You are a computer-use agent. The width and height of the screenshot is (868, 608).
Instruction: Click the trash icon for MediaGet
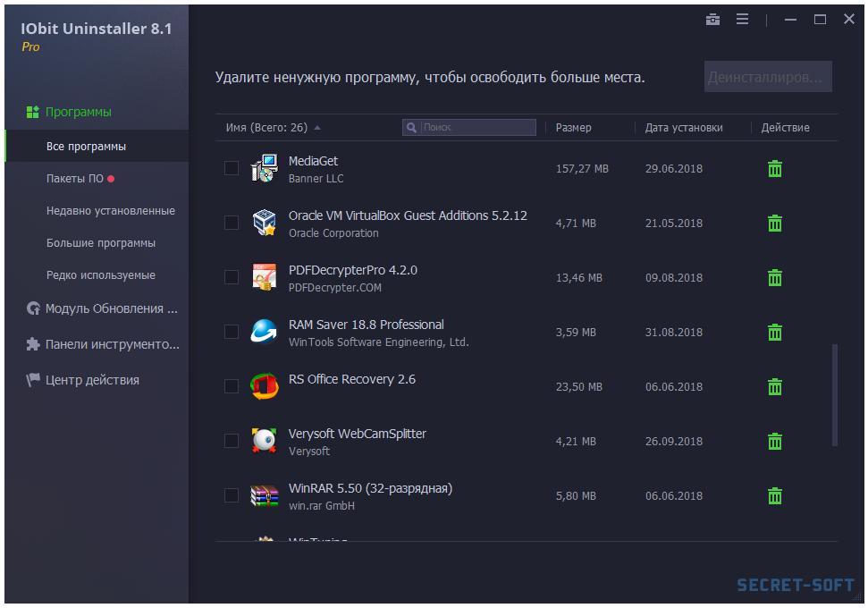tap(775, 169)
